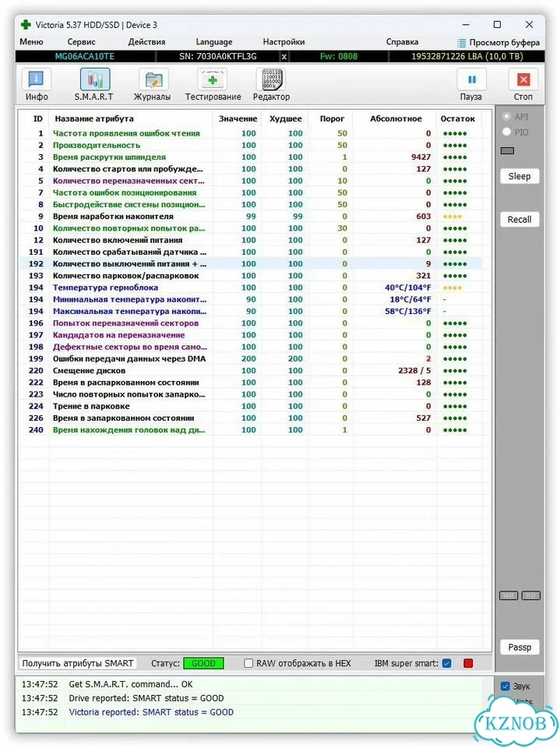Screen dimensions: 560x748
Task: Select Трение в парковке row
Action: [251, 406]
